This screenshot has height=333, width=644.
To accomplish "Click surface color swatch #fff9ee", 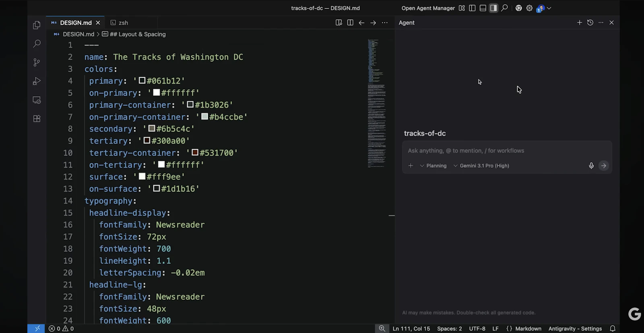I will pos(142,176).
